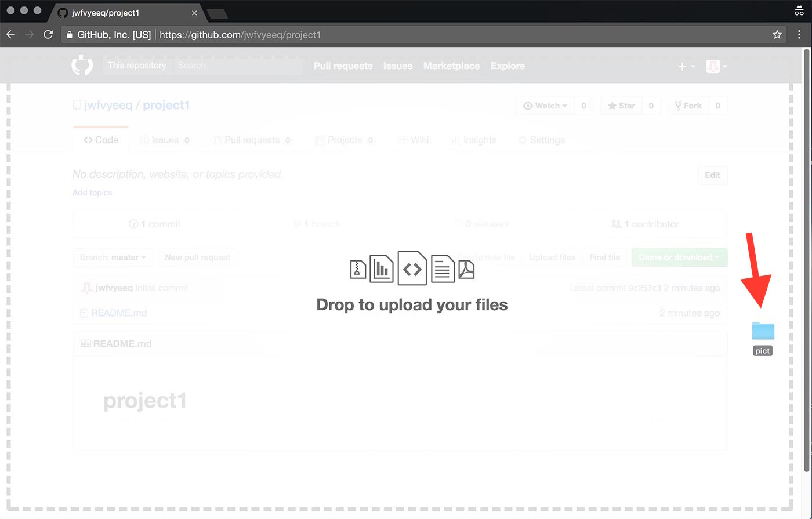This screenshot has width=812, height=519.
Task: Click the browser vertical scrollbar
Action: pos(807,261)
